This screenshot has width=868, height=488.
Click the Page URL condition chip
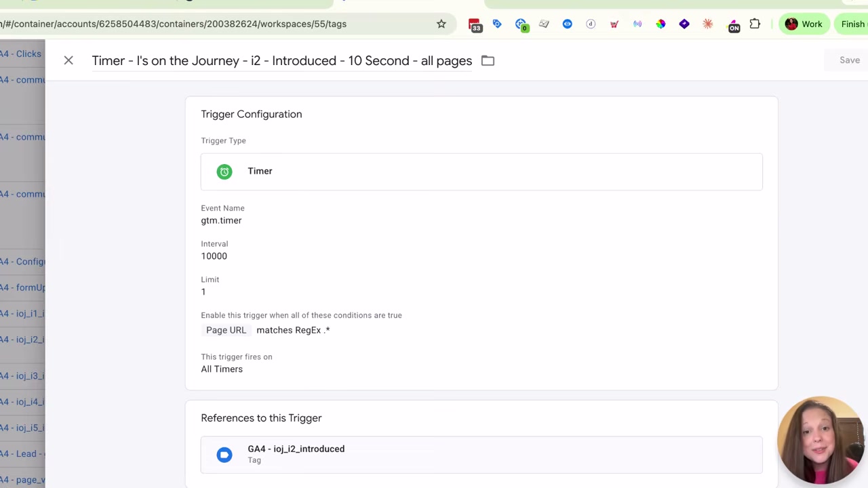[226, 330]
